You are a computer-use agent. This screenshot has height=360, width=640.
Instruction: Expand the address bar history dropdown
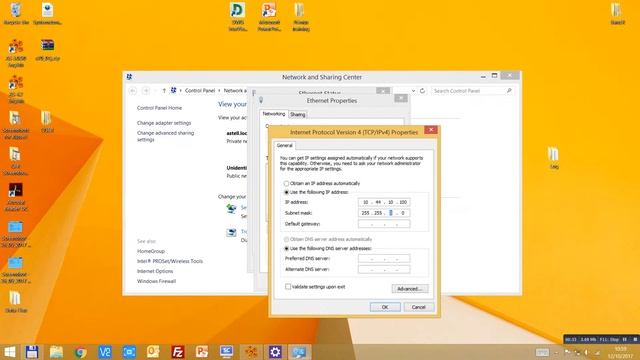point(413,91)
